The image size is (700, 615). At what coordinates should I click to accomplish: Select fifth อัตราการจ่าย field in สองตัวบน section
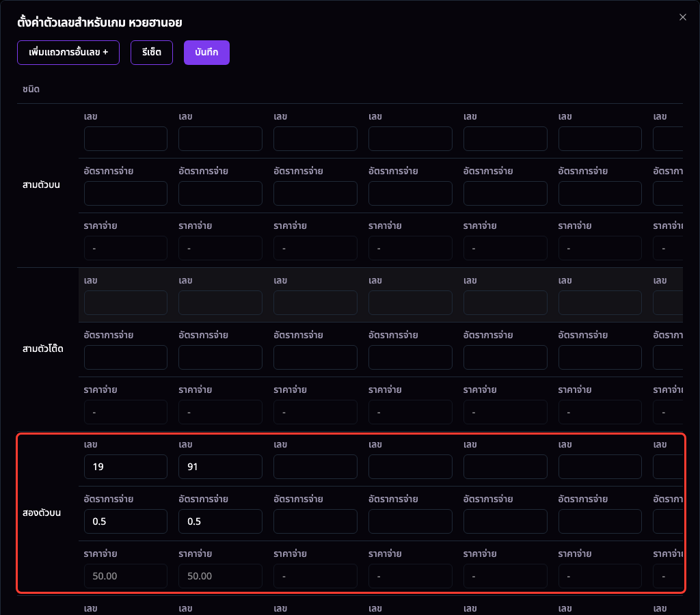(505, 521)
